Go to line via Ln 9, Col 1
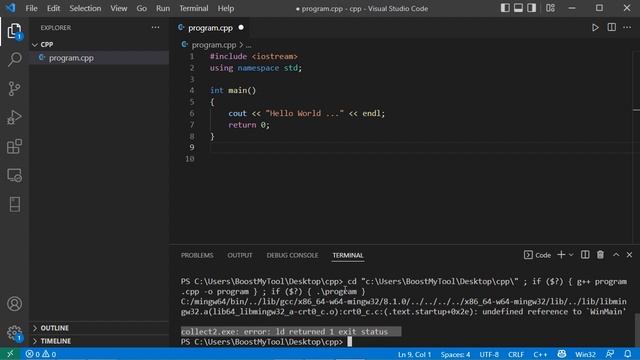The height and width of the screenshot is (360, 640). click(414, 354)
